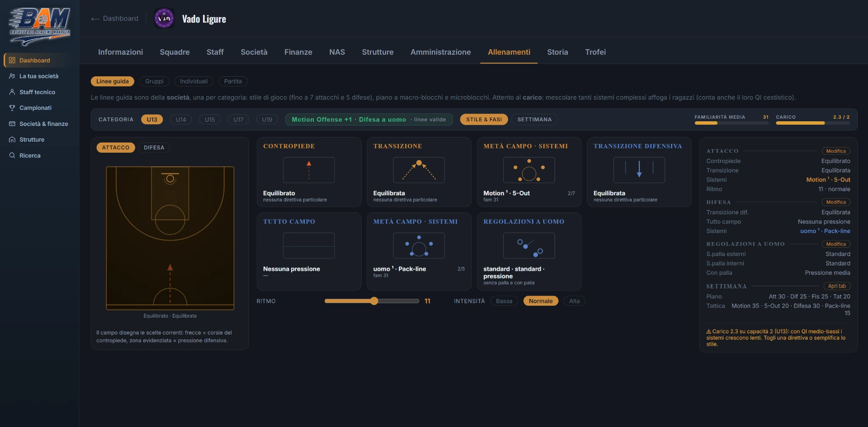Switch court view to Difesa
Screen dimensions: 868x427
point(154,148)
